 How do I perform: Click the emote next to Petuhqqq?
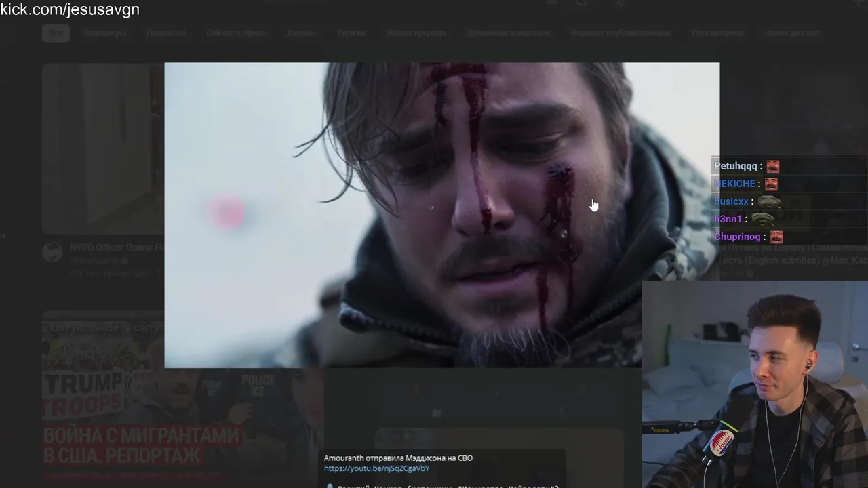pos(773,166)
